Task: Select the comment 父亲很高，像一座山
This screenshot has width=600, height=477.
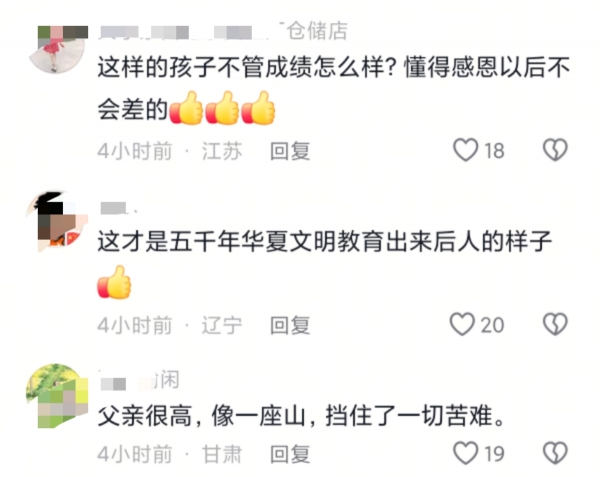Action: coord(301,415)
